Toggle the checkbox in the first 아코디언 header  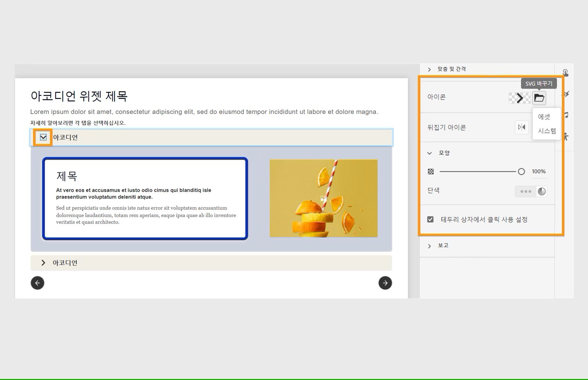[x=43, y=137]
